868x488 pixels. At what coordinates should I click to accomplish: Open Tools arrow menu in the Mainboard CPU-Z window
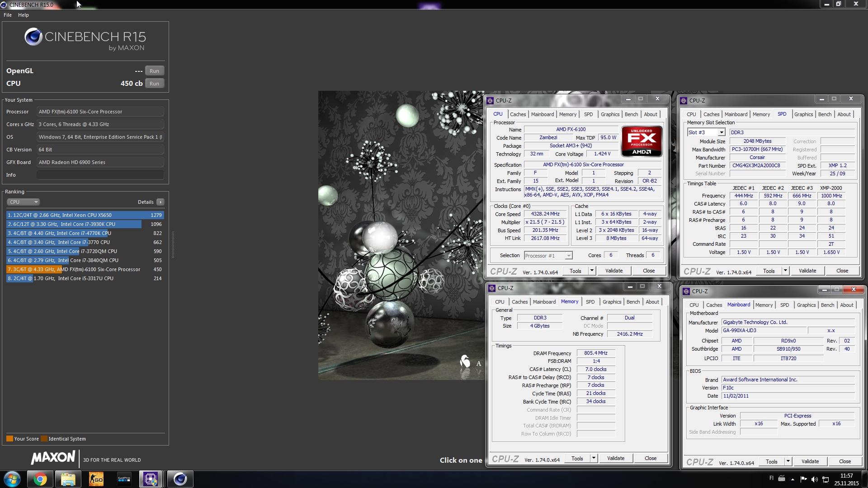click(x=788, y=461)
